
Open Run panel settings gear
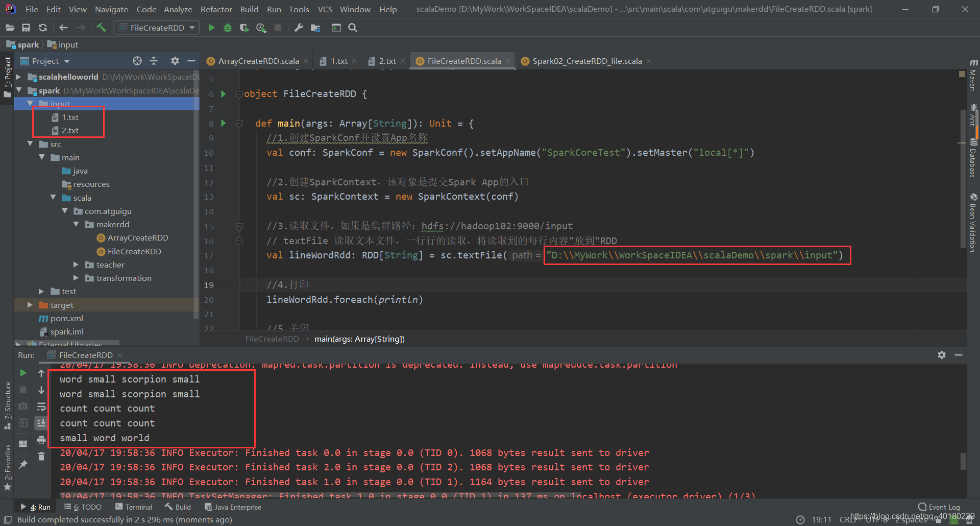coord(942,355)
